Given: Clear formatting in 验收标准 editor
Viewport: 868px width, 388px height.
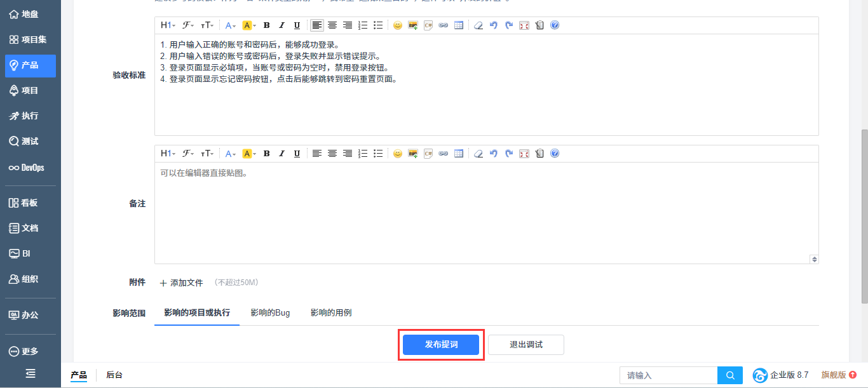Looking at the screenshot, I should point(478,25).
